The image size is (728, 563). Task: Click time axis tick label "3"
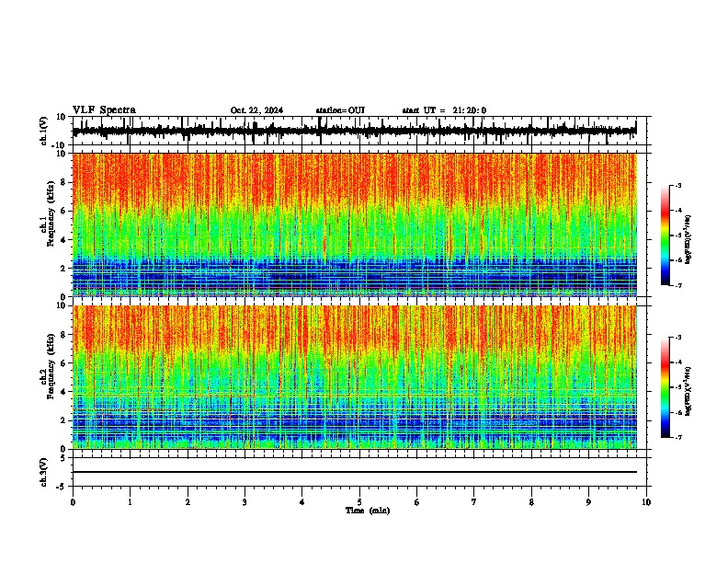pos(245,502)
